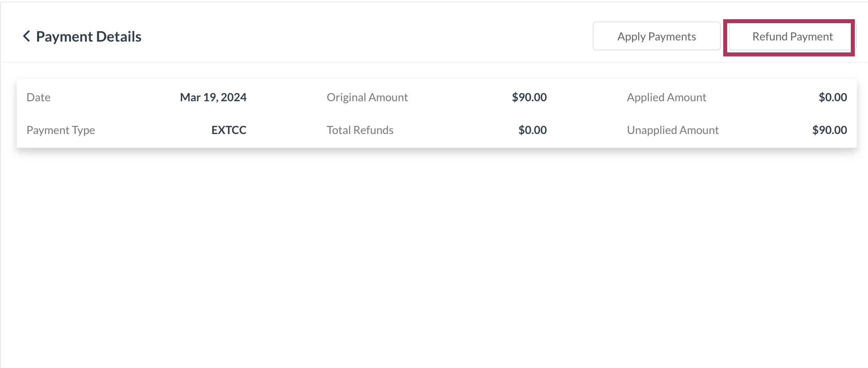
Task: Select the EXTCC payment type value
Action: point(229,130)
